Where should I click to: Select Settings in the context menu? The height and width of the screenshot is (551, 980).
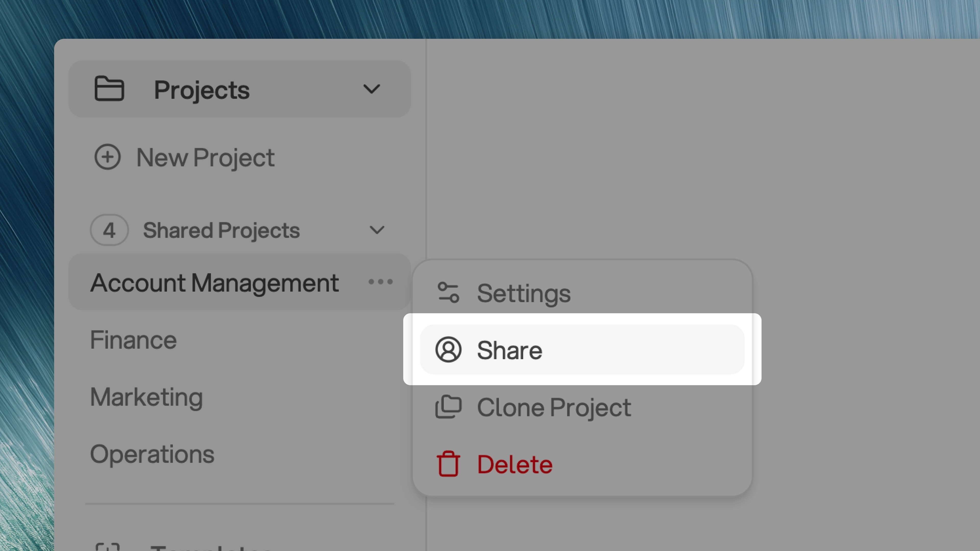click(x=524, y=293)
